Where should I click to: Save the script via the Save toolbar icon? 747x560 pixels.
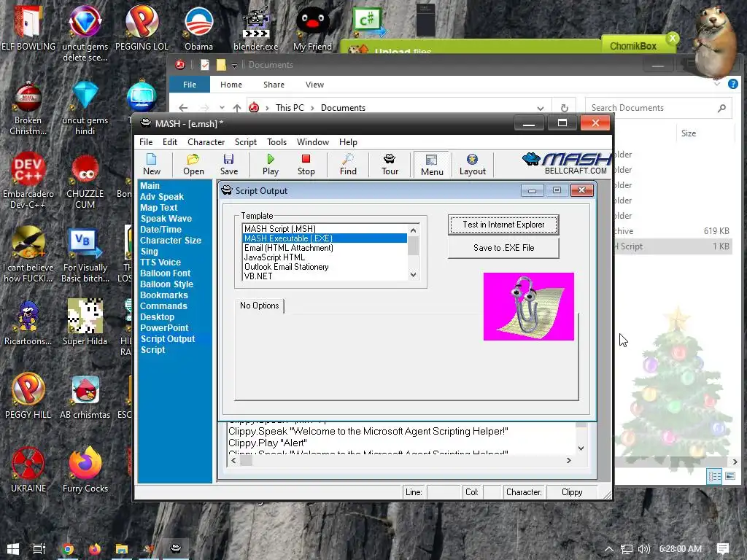tap(228, 164)
